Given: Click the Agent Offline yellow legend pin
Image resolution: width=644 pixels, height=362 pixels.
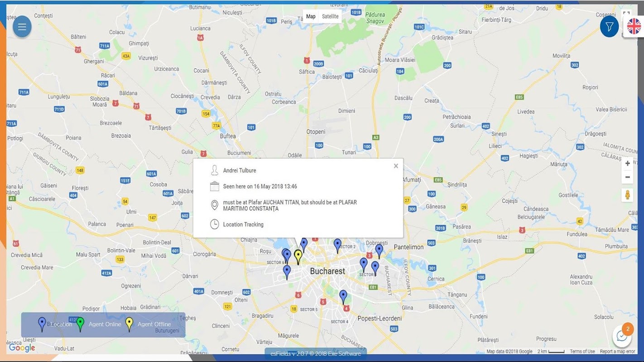Looking at the screenshot, I should [129, 324].
